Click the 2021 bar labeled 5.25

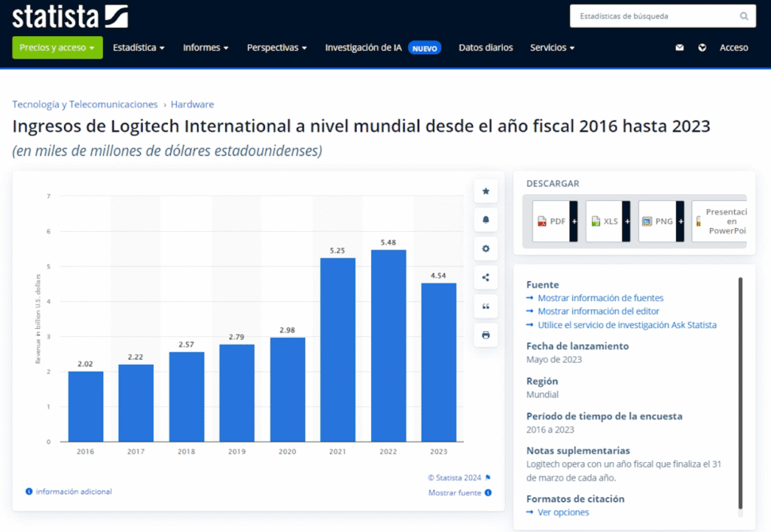338,350
